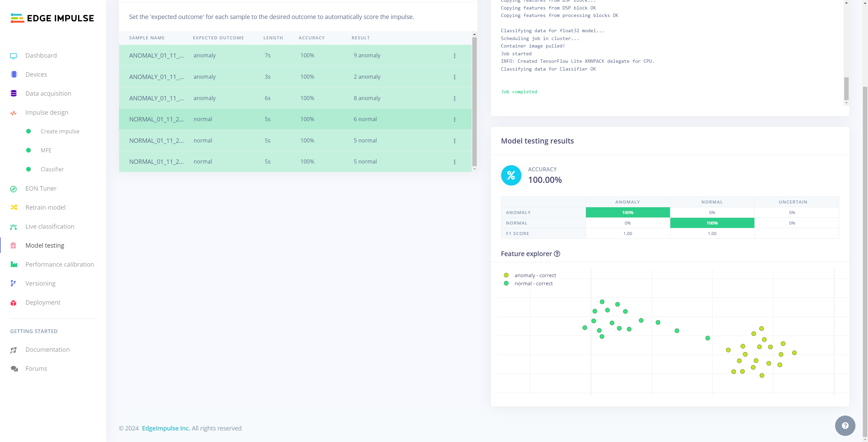Click the sample table vertical scrollbar
Screen dimensions: 868x442
(474, 102)
